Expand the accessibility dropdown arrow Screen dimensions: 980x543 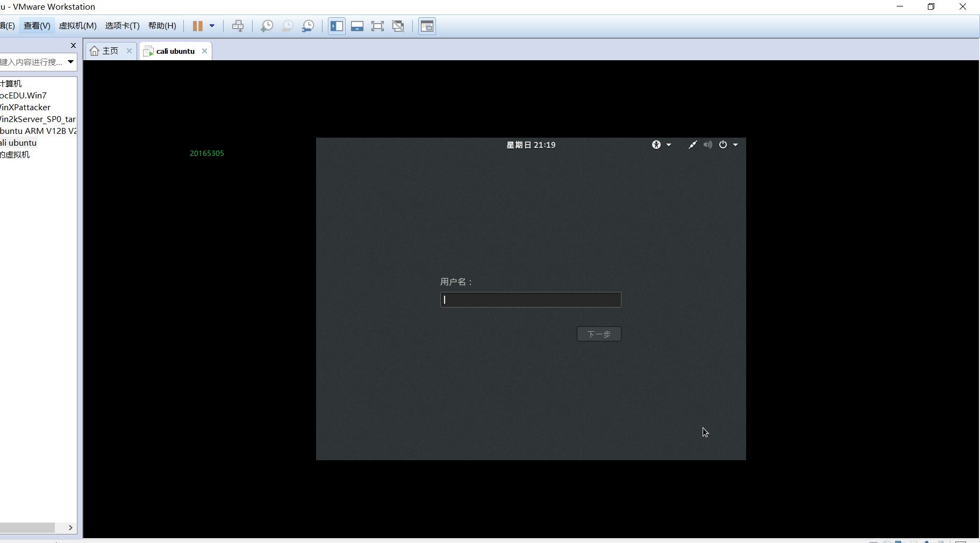(669, 145)
